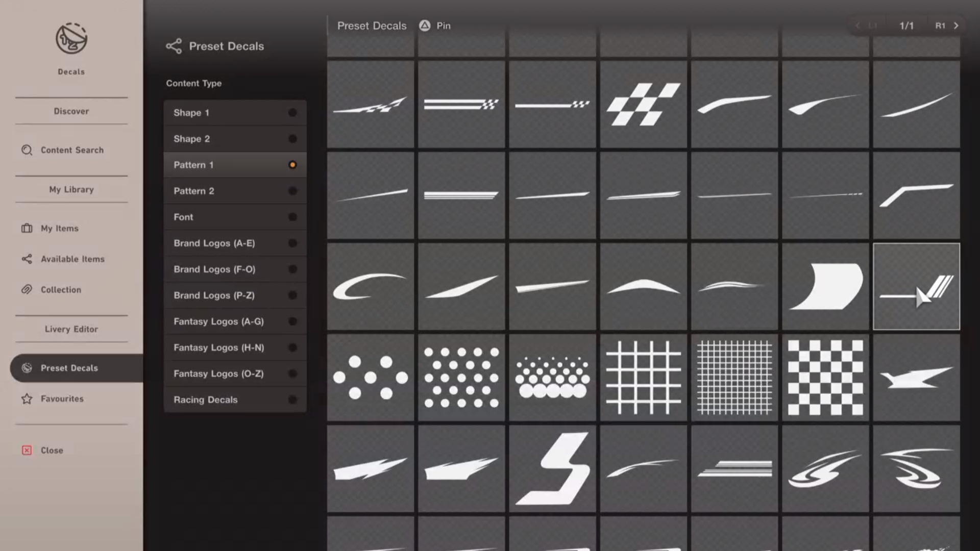The image size is (980, 551).
Task: Open the Discover section
Action: click(71, 111)
